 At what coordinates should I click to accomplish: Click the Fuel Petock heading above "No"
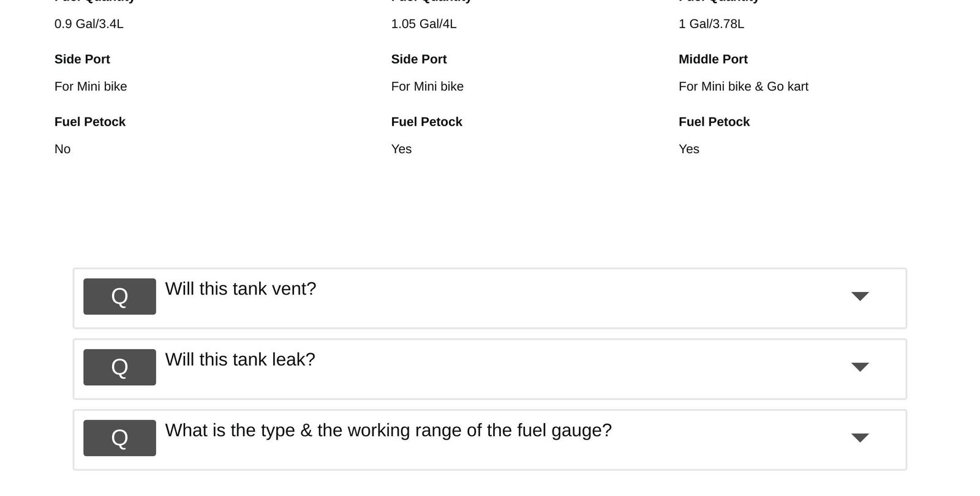click(90, 122)
